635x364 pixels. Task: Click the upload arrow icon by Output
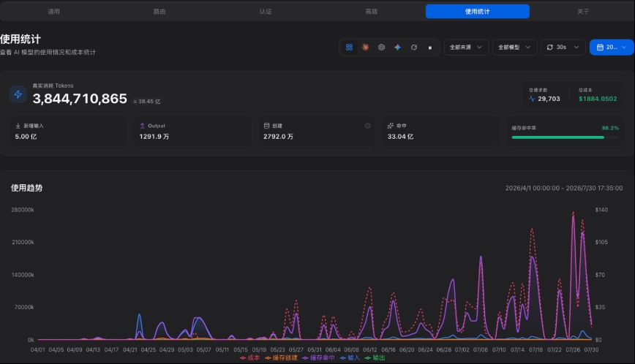[x=142, y=126]
